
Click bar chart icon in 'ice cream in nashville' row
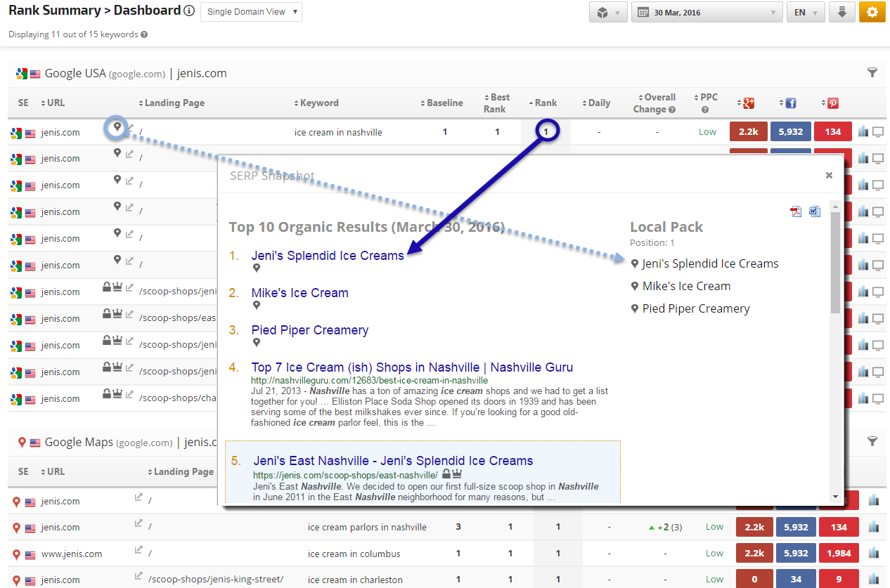(864, 131)
